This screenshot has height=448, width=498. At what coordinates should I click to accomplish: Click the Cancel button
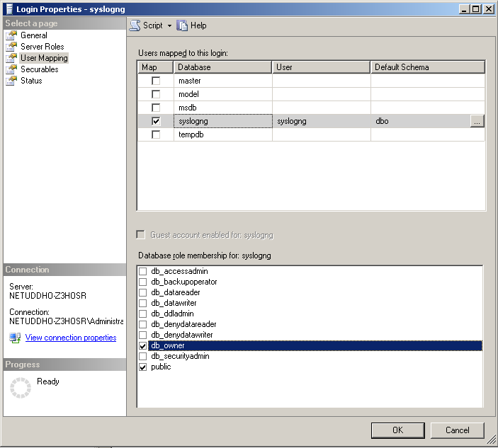tap(457, 430)
